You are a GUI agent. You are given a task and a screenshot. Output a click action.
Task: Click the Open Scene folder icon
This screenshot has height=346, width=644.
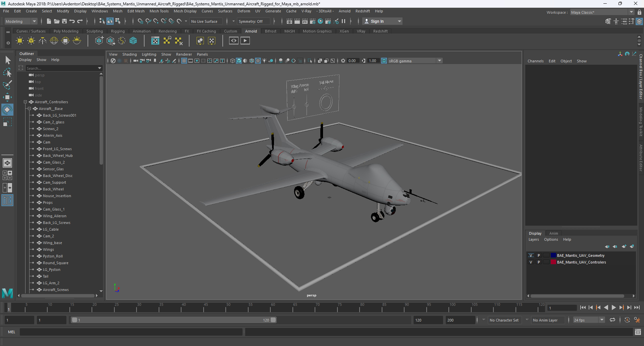pos(57,21)
